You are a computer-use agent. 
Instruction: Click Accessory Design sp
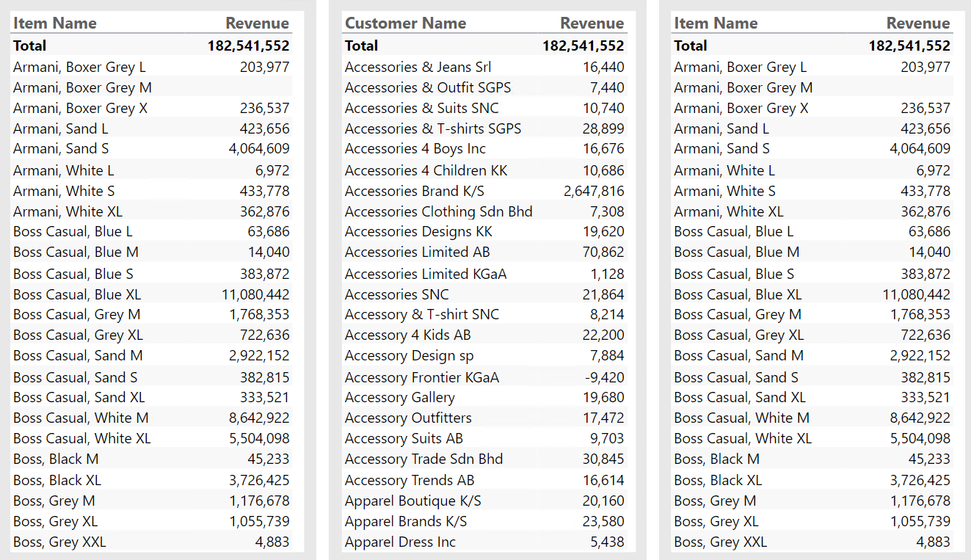point(409,355)
